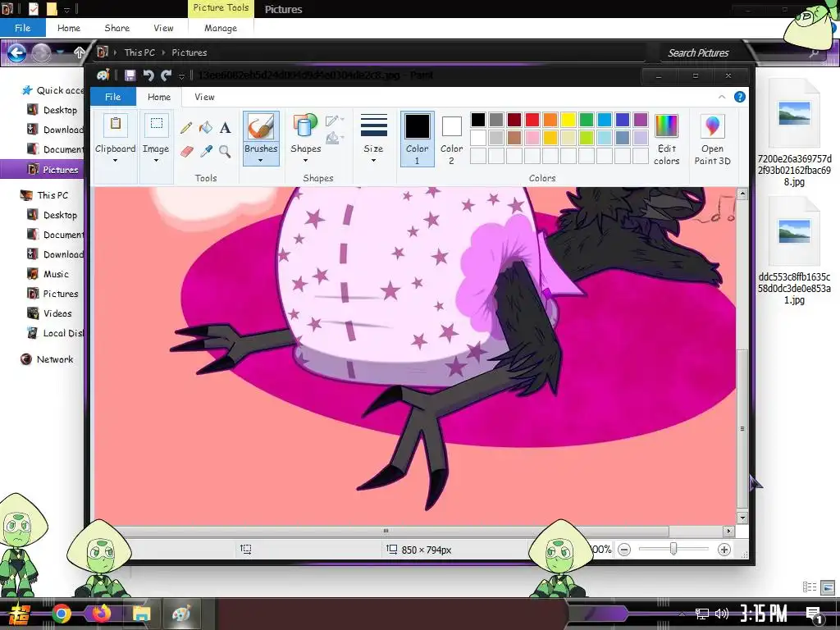This screenshot has height=630, width=840.
Task: Switch Explorer to details view icon
Action: click(810, 587)
